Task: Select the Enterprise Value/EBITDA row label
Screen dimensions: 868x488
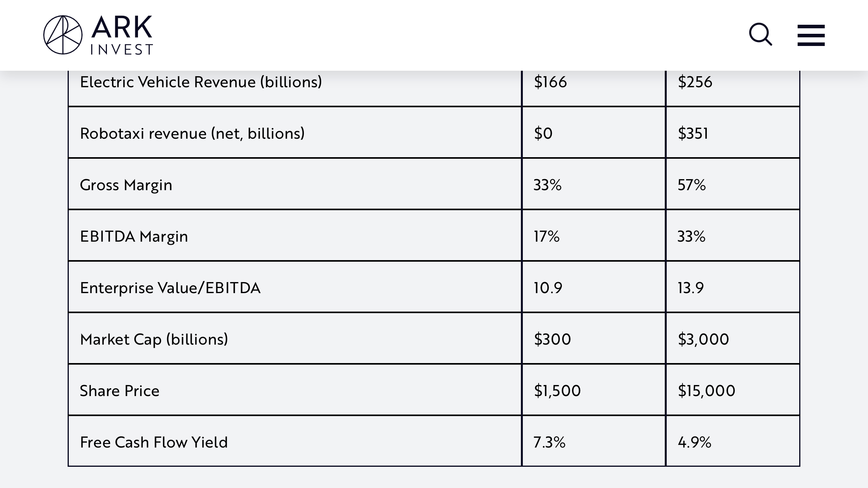Action: [170, 288]
